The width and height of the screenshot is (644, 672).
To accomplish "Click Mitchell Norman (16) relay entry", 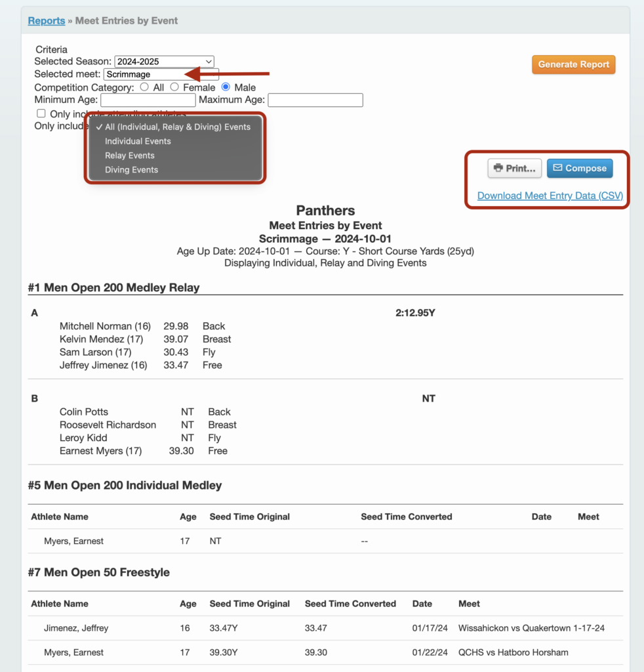I will [105, 326].
